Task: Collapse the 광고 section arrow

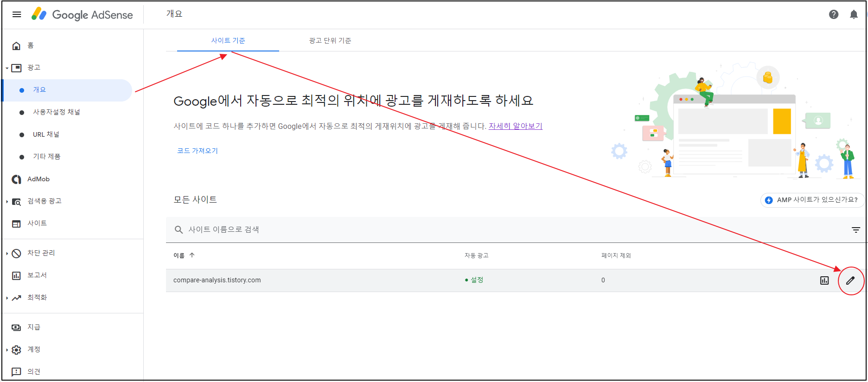Action: point(7,68)
